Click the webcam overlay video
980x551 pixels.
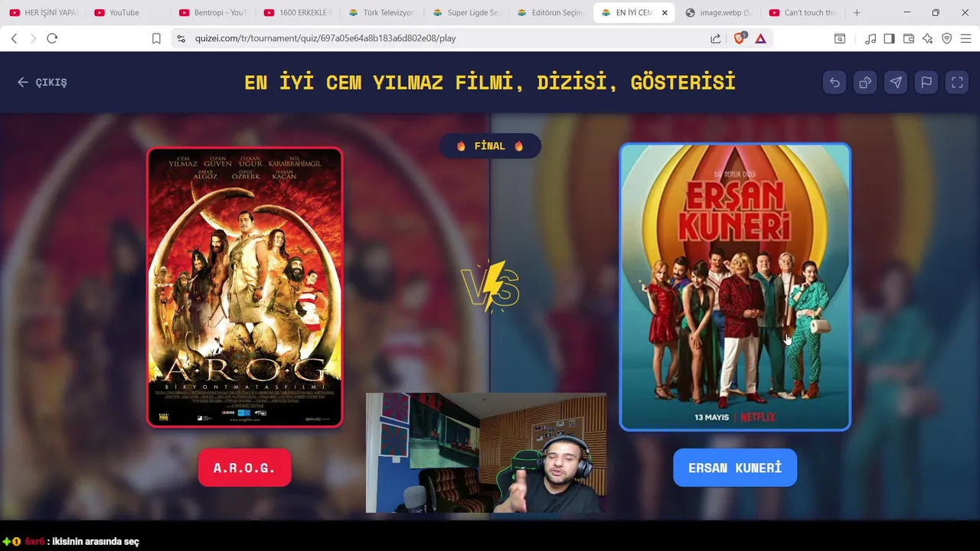click(486, 453)
